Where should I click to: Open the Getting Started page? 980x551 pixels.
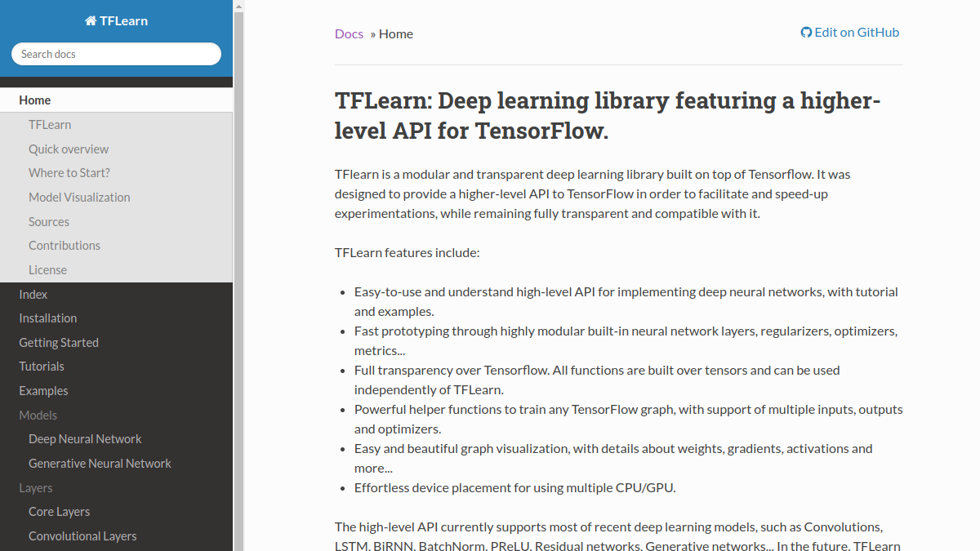click(x=116, y=343)
